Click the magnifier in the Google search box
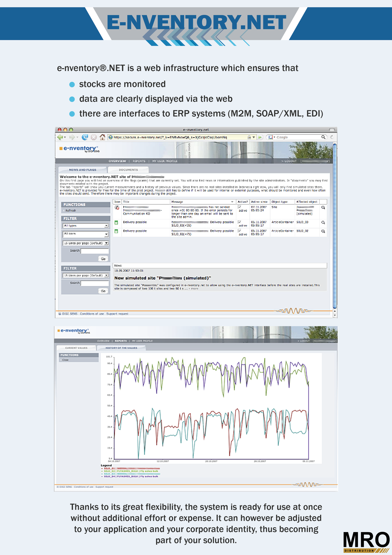The height and width of the screenshot is (555, 392). click(x=323, y=137)
